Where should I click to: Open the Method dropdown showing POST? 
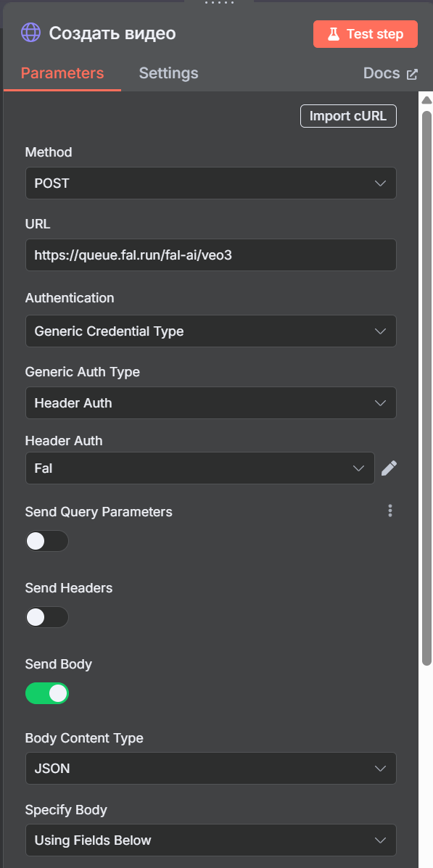pos(211,183)
